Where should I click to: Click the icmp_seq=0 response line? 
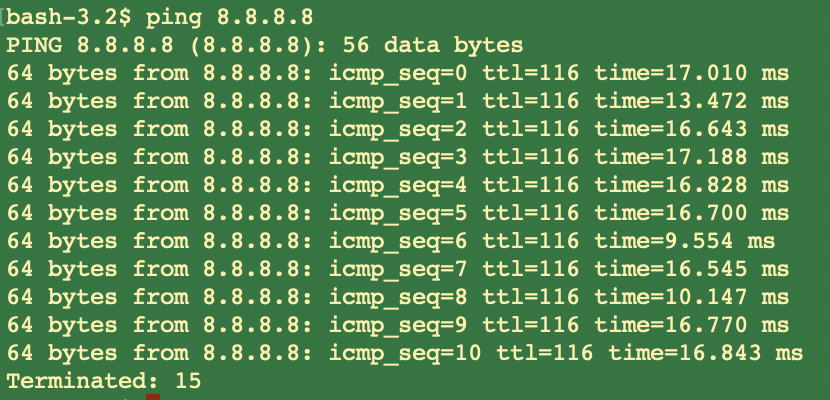[x=397, y=73]
